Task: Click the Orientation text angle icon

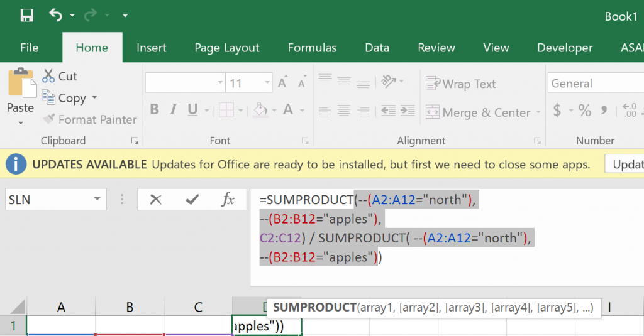Action: pos(388,81)
